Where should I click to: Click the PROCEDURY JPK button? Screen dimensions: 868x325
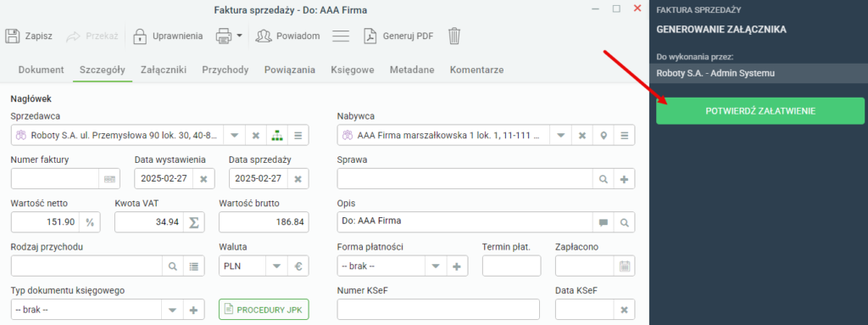point(264,310)
